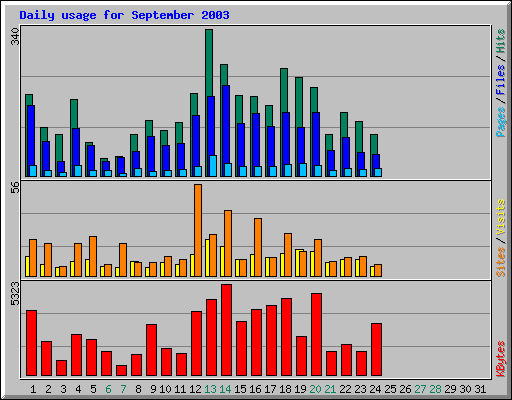Viewport: 512px width, 400px height.
Task: Click green weekend day '27' label
Action: [x=420, y=389]
